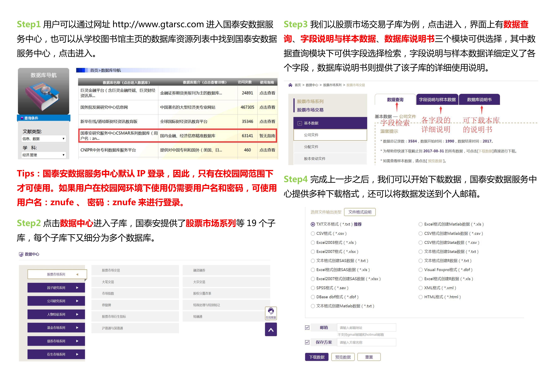Open 国务院发展研究中心信息网 entry
The image size is (555, 392).
pos(104,107)
